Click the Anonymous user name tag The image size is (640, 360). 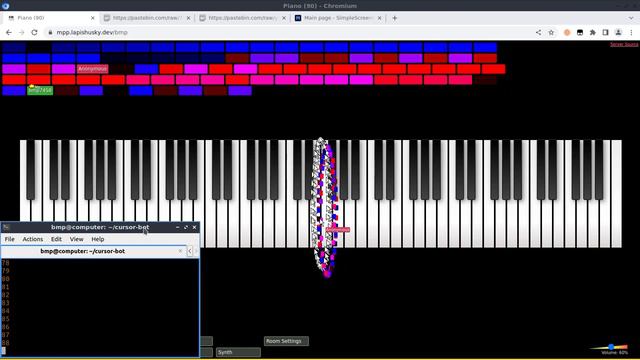tap(93, 69)
